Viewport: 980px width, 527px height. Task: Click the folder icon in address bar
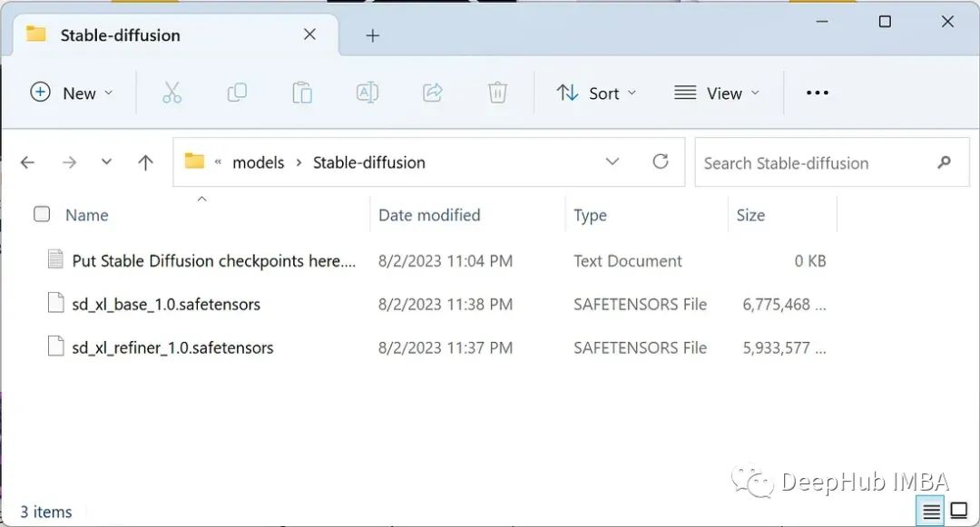[194, 161]
